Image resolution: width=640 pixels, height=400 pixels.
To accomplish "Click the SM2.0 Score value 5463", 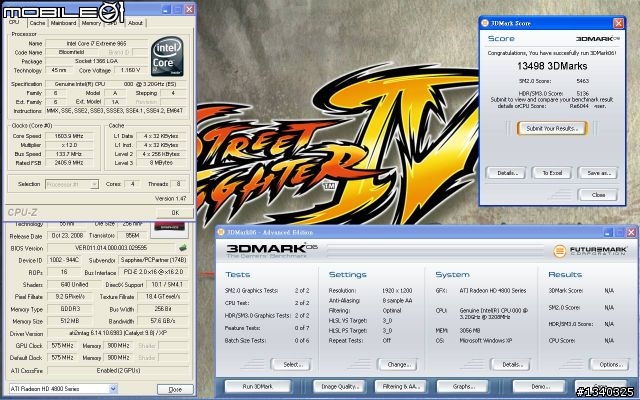I will pos(582,81).
